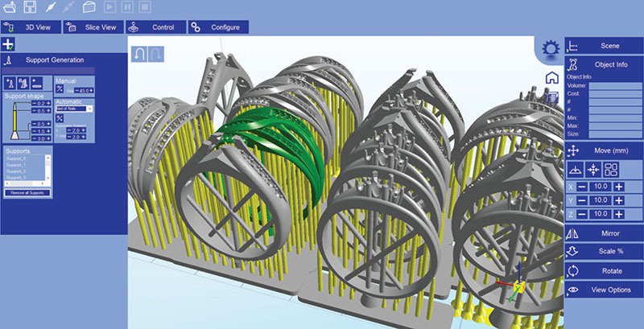Select Support_1 in supports list

pos(14,164)
